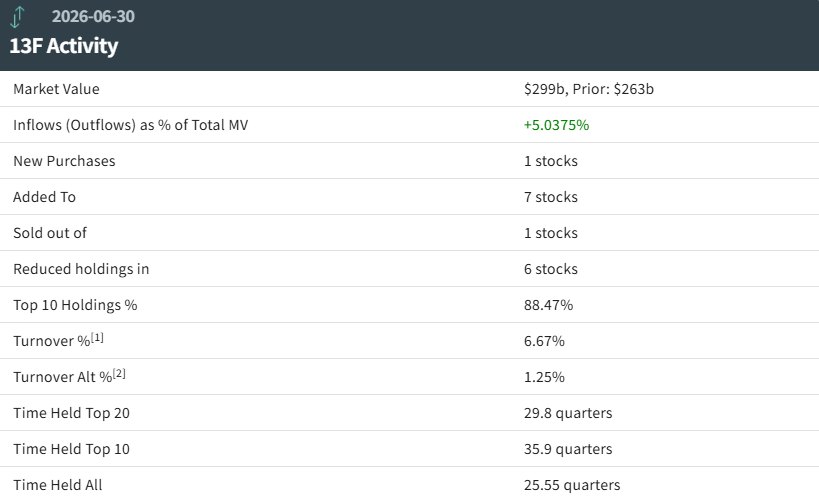Screen dimensions: 819x499
Task: Click the $299b market value figure
Action: 544,89
